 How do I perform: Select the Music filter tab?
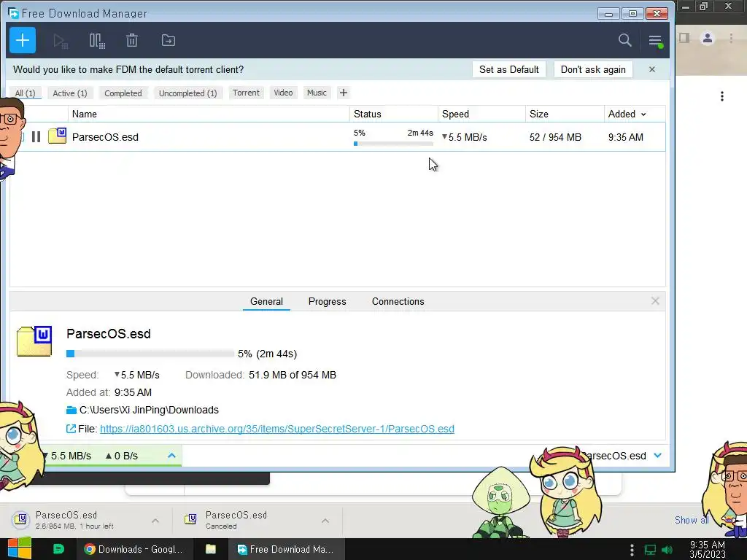pyautogui.click(x=317, y=93)
